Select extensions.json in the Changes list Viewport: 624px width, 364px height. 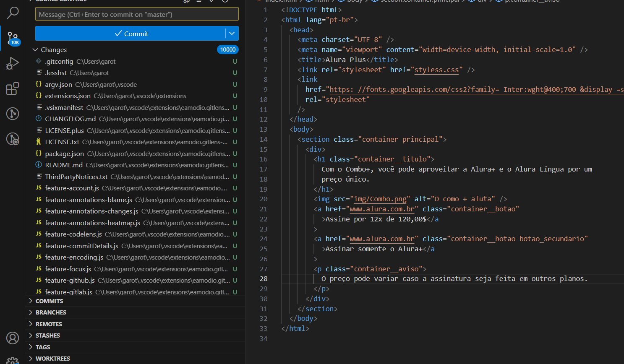[135, 96]
